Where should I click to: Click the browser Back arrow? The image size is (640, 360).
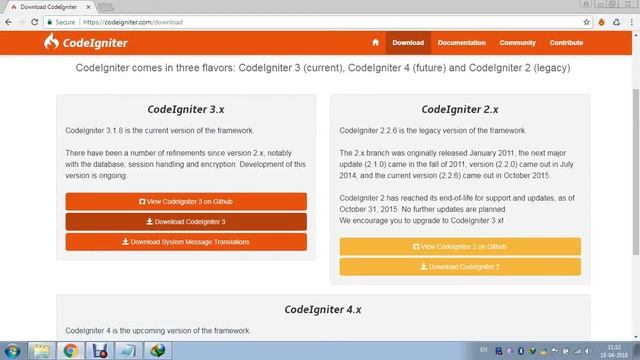pos(9,22)
